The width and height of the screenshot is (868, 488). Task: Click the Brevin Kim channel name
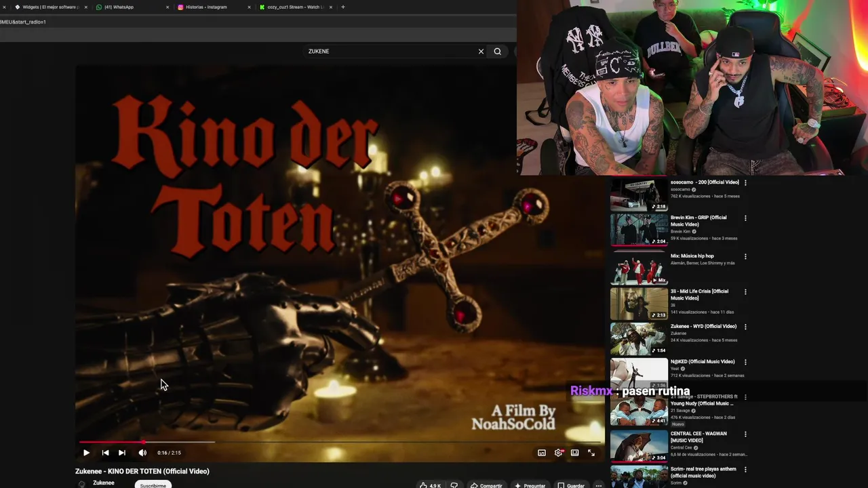click(680, 232)
